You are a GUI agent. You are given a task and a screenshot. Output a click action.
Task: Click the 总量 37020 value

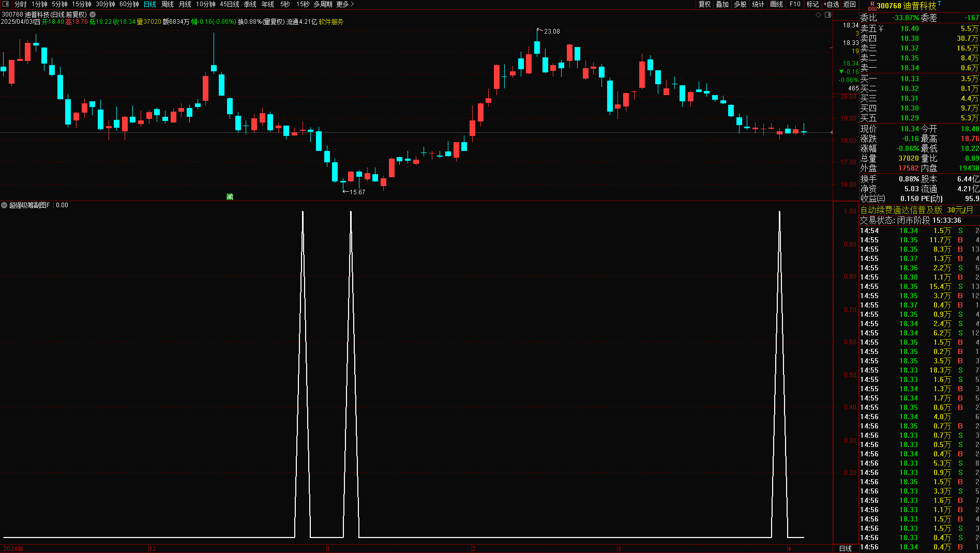click(909, 158)
